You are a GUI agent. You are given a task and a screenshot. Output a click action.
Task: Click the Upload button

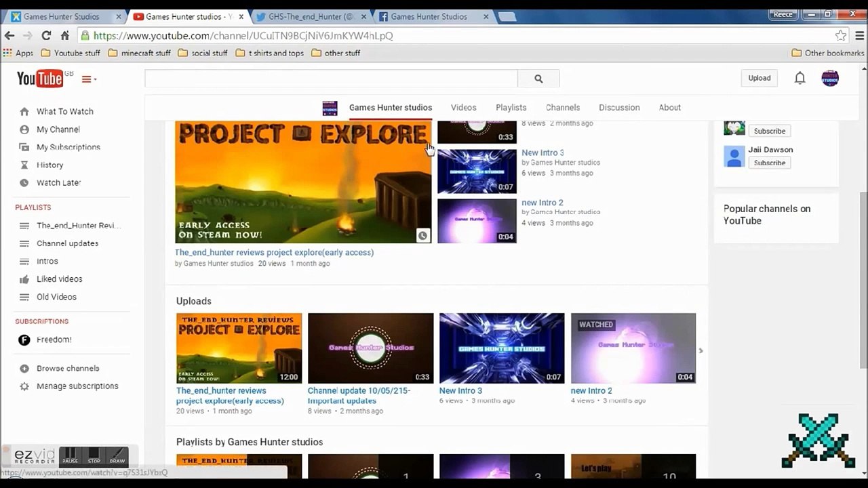(759, 78)
